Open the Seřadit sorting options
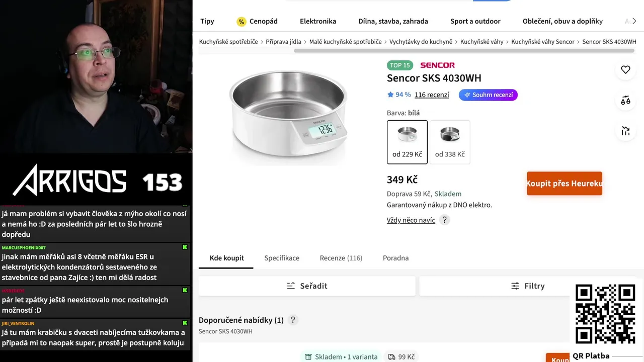Viewport: 644px width, 362px height. point(307,286)
